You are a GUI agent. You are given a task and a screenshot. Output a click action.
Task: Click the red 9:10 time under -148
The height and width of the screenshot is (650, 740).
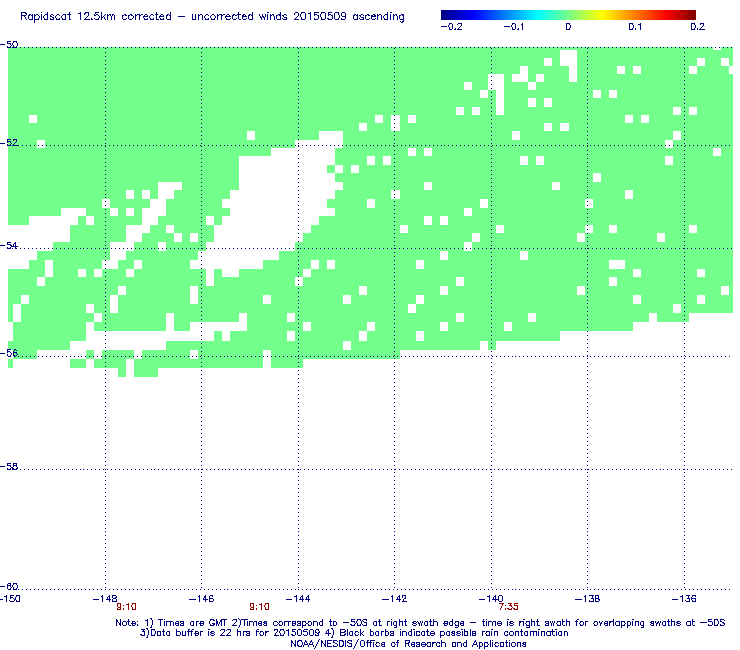pos(126,607)
